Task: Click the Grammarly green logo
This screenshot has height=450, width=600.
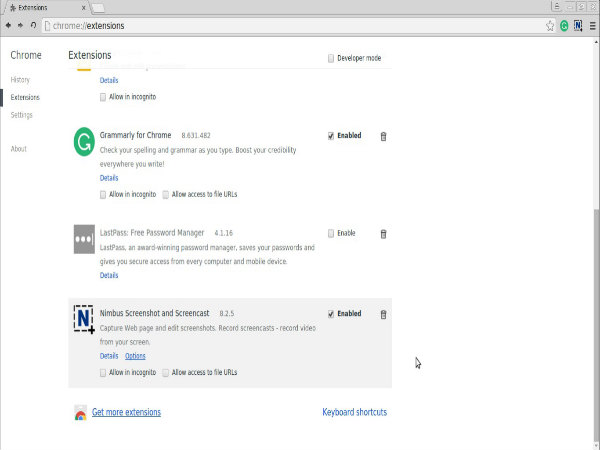Action: pos(84,142)
